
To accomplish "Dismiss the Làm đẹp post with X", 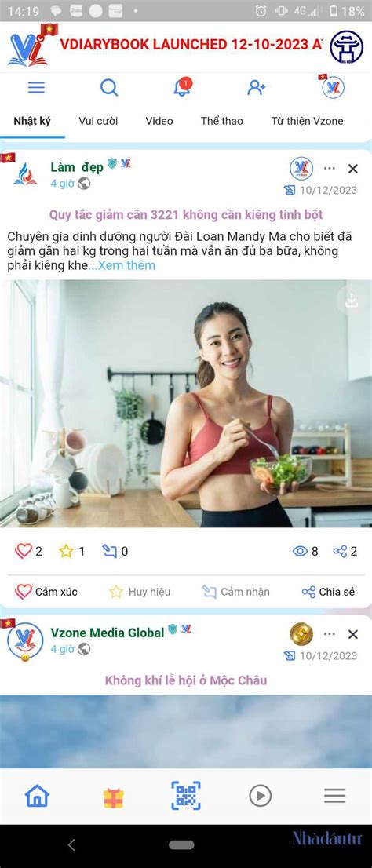I will (353, 168).
